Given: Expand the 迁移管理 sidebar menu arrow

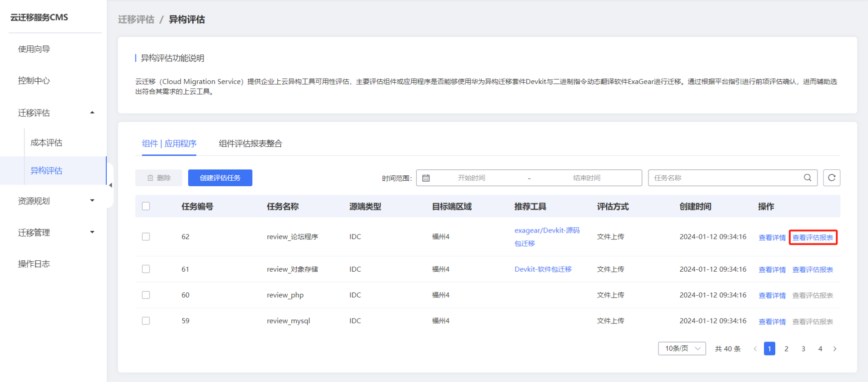Looking at the screenshot, I should 92,232.
